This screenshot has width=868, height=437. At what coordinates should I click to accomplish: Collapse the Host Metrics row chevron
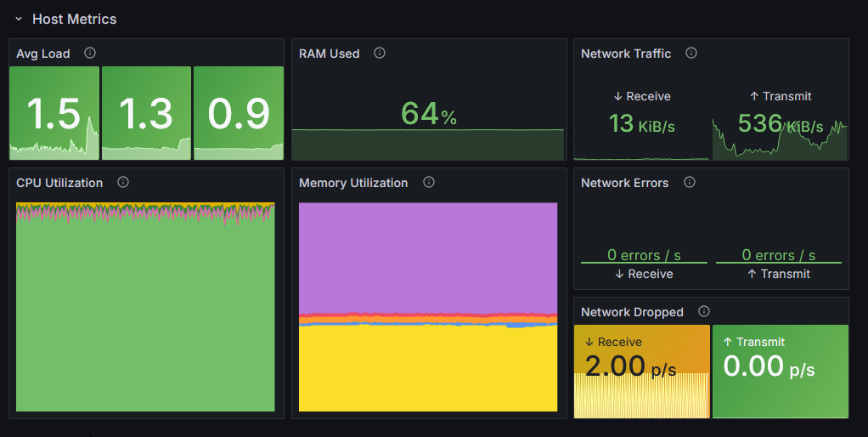[19, 19]
